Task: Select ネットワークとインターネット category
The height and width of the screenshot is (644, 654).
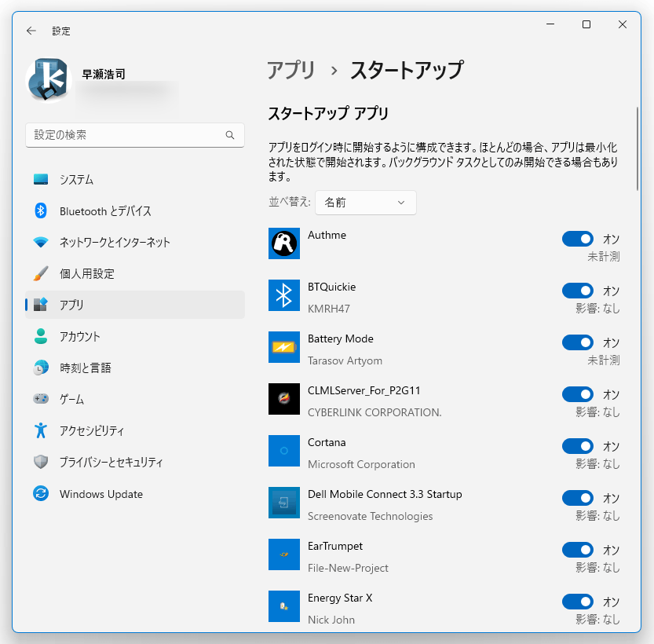Action: [135, 242]
